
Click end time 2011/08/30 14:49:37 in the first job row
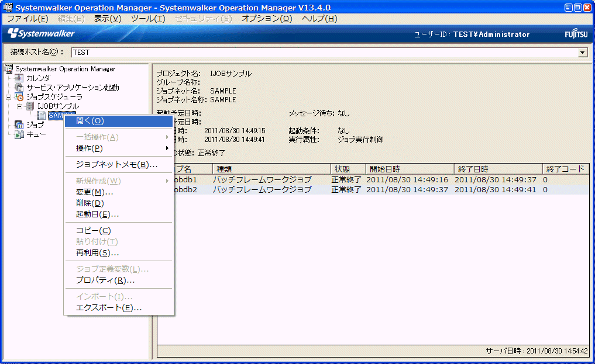click(496, 179)
